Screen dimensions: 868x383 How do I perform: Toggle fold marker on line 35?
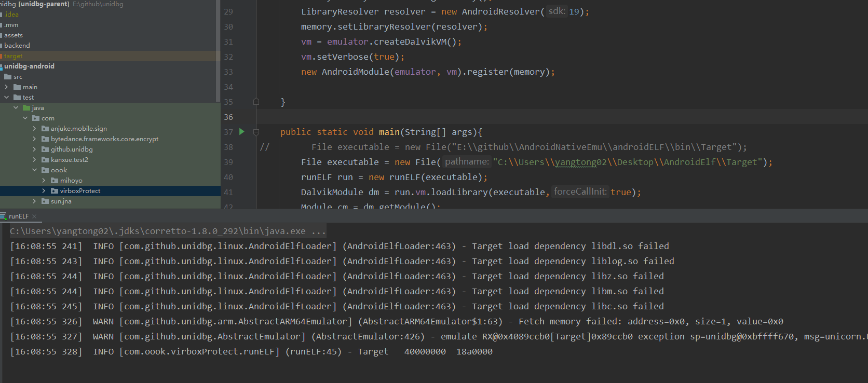256,102
